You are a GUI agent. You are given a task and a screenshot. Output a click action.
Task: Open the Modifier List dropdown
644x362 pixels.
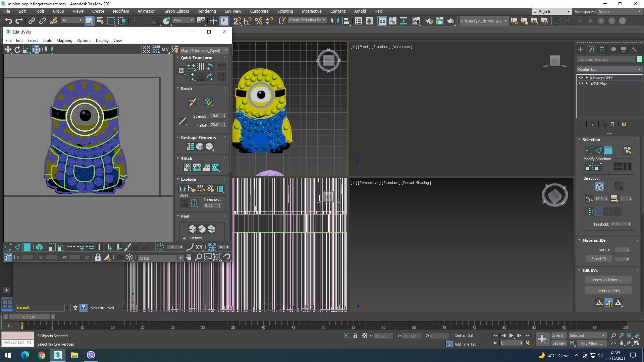point(609,69)
